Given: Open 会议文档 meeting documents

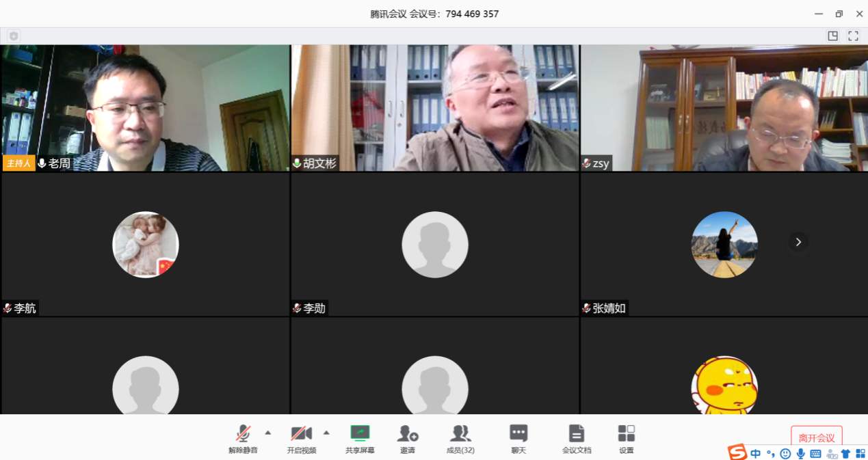Looking at the screenshot, I should tap(577, 439).
